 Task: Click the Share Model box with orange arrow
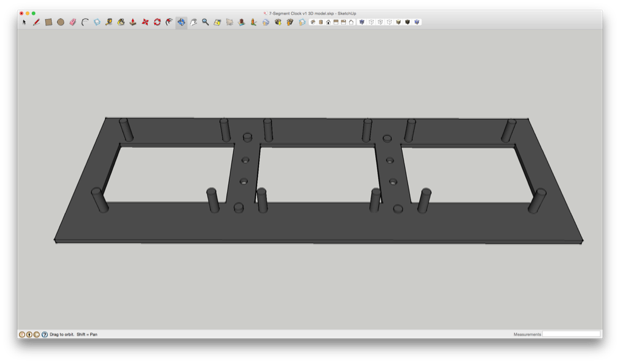pos(290,22)
